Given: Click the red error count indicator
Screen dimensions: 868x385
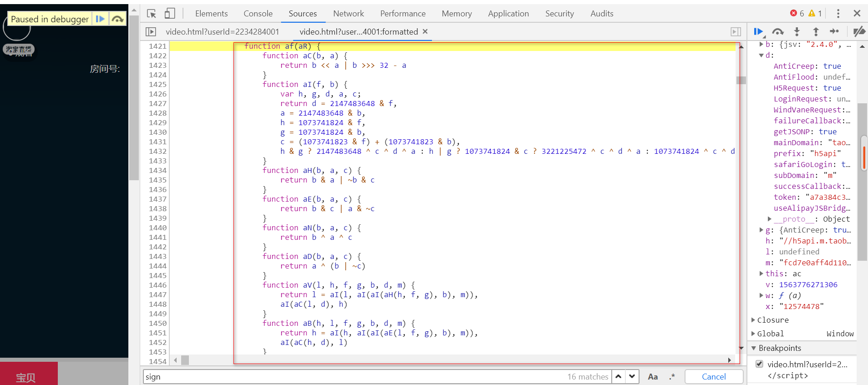Looking at the screenshot, I should (797, 14).
